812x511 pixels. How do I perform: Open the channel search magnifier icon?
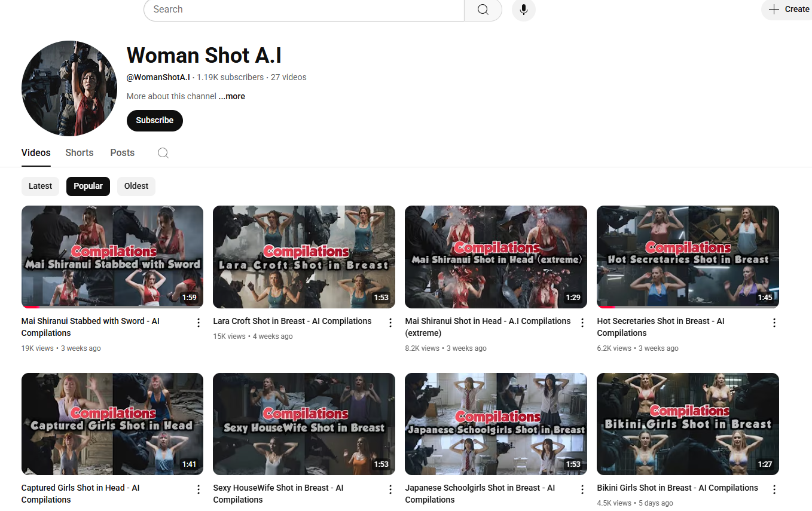pyautogui.click(x=163, y=153)
